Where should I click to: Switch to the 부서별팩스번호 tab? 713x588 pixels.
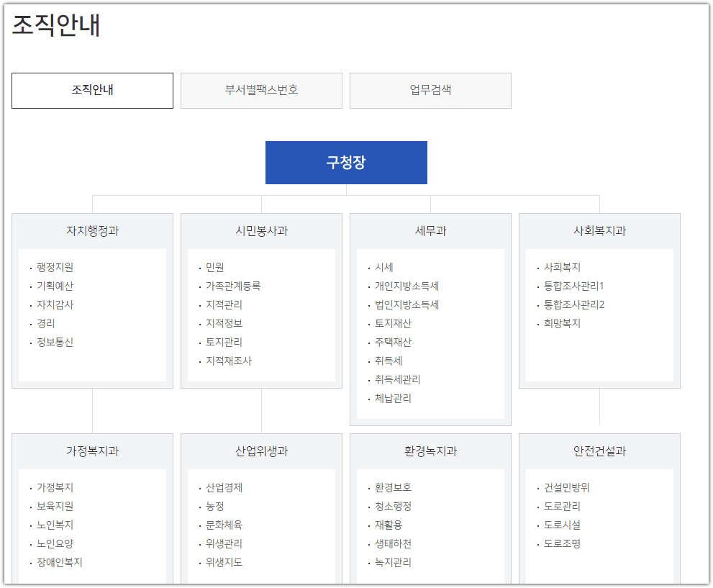[x=261, y=90]
